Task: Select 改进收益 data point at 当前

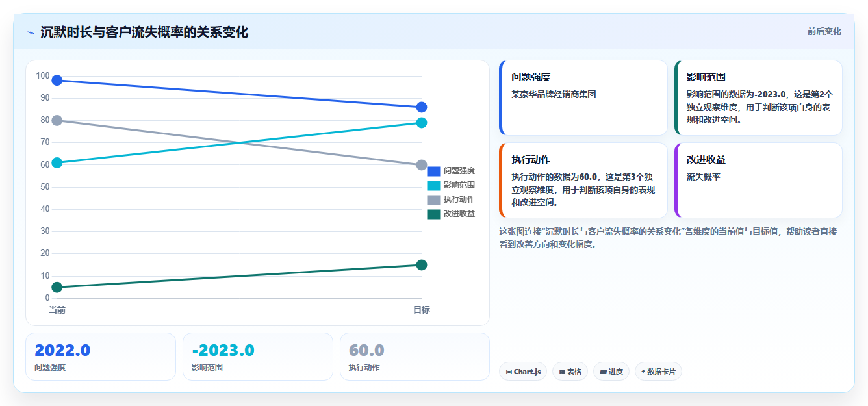Action: tap(57, 287)
